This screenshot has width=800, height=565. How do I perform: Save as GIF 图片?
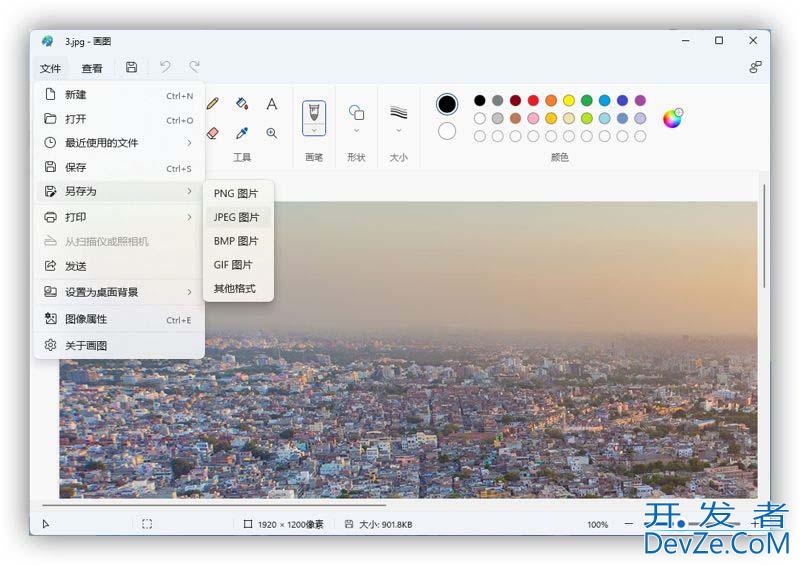[x=238, y=265]
